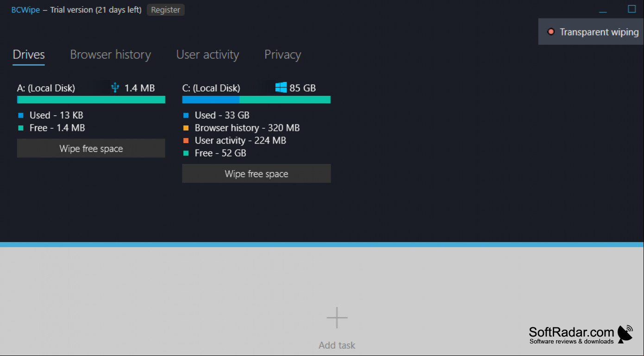The image size is (644, 356).
Task: Click orange swatch beside User activity
Action: (186, 141)
